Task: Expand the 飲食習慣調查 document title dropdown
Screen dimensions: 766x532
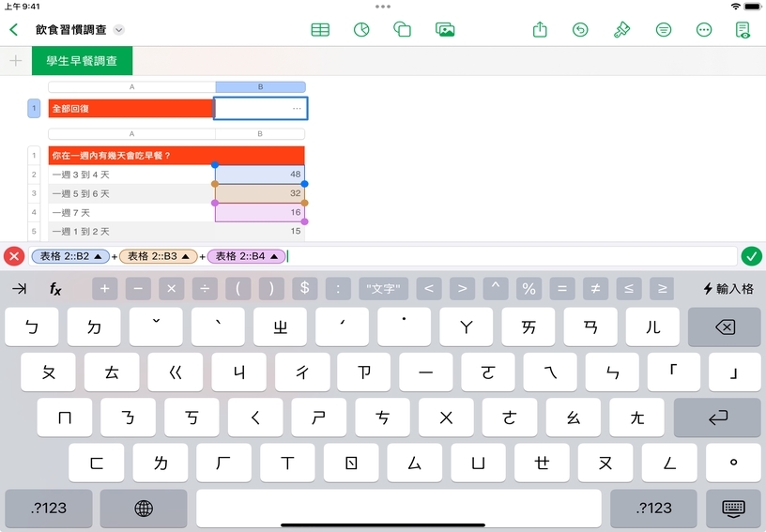Action: click(x=118, y=30)
